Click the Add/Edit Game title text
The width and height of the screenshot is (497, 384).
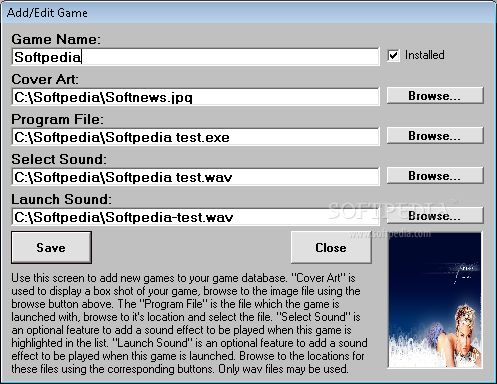(x=47, y=13)
